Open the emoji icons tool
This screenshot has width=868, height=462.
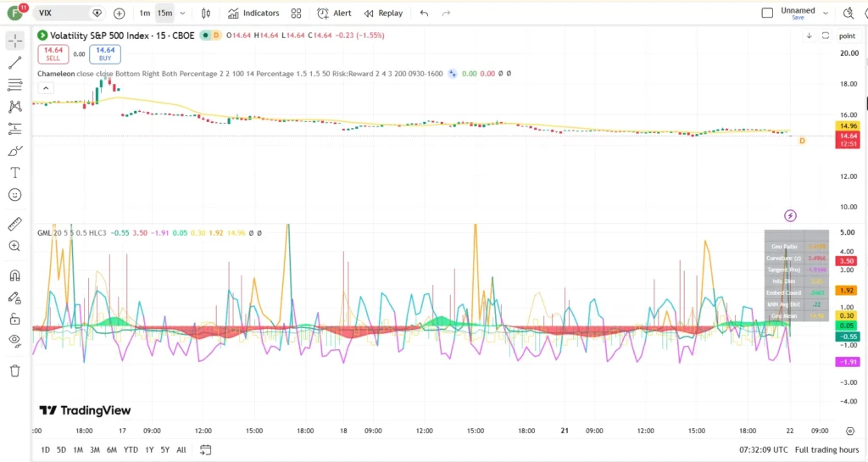(x=15, y=195)
